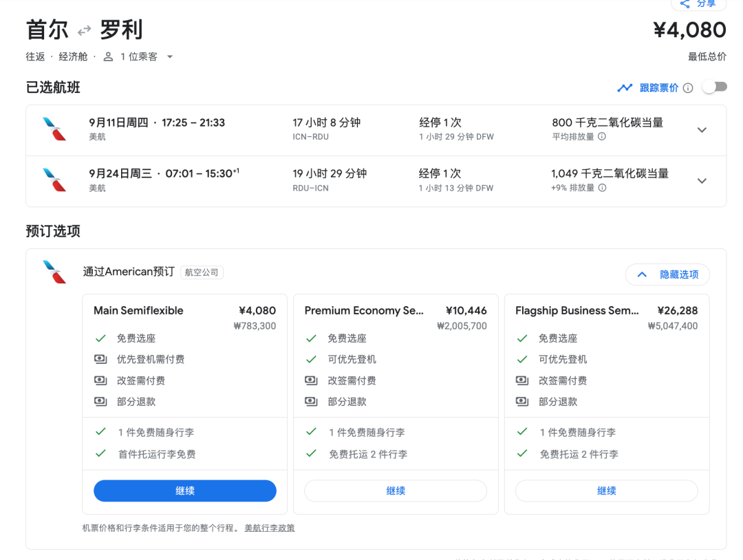Viewport: 743px width, 560px height.
Task: Open the 美航行李政策 link
Action: (x=270, y=528)
